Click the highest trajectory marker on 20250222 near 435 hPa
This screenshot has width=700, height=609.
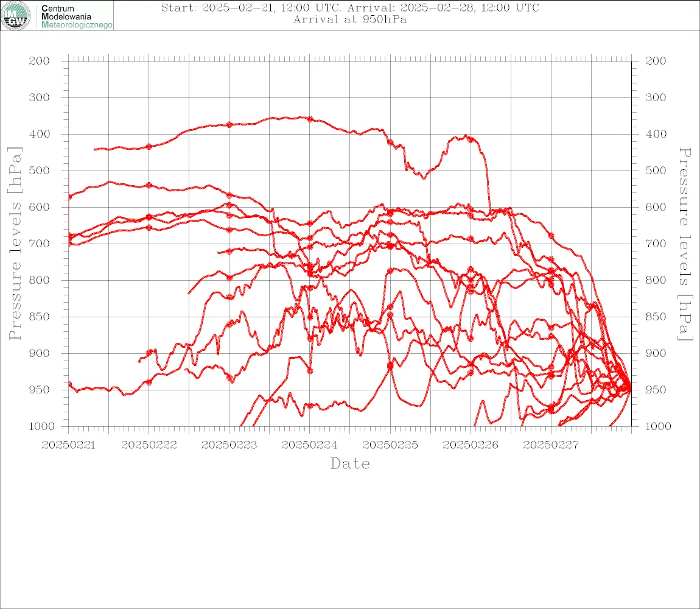click(149, 147)
